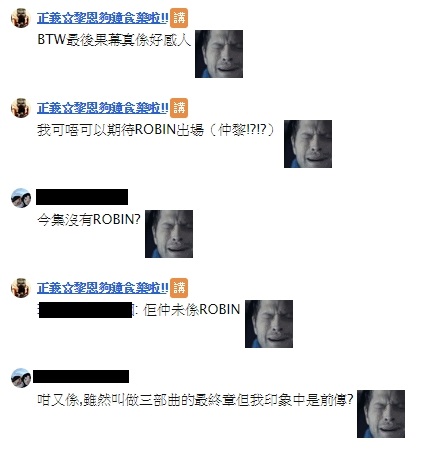Click the blacked-out quoted name before 但仲未係ROBIN

(86, 310)
